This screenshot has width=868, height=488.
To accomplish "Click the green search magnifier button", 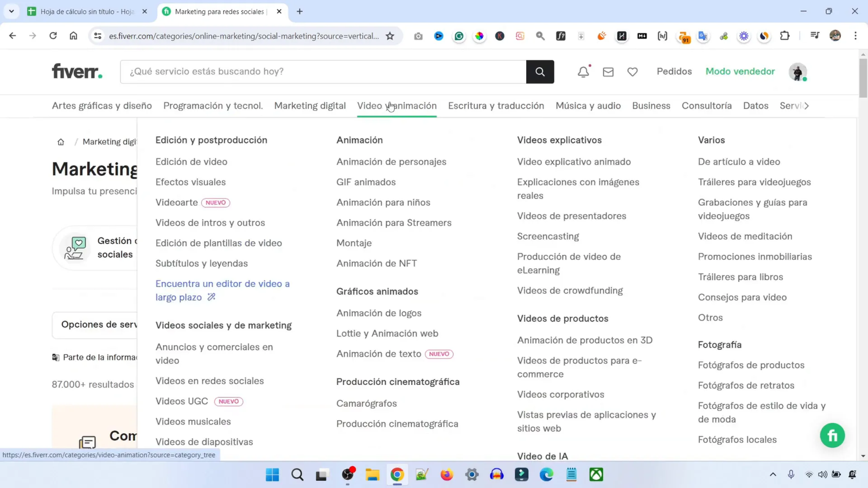I will point(539,71).
